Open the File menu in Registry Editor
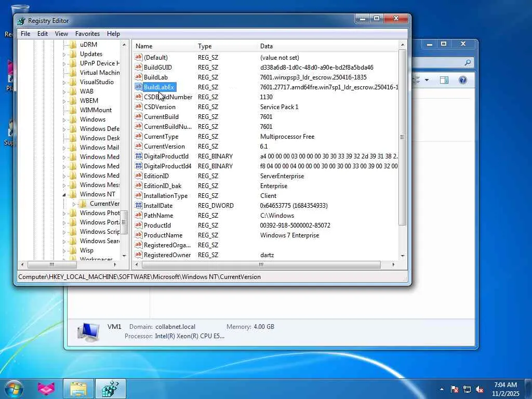Image resolution: width=532 pixels, height=399 pixels. click(x=25, y=34)
